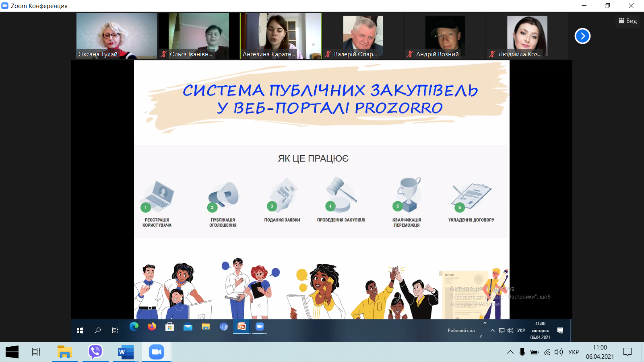Open File Explorer from the taskbar
Viewport: 644px width, 362px height.
point(64,352)
